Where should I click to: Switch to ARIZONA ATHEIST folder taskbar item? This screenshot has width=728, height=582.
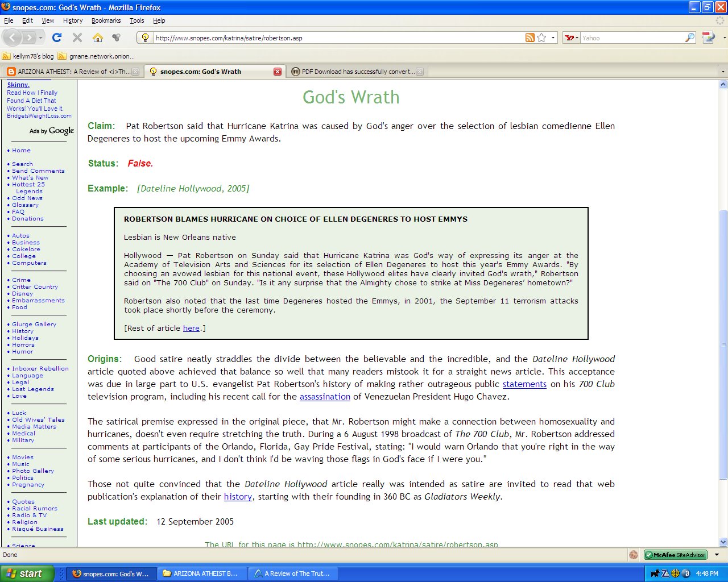pos(202,573)
